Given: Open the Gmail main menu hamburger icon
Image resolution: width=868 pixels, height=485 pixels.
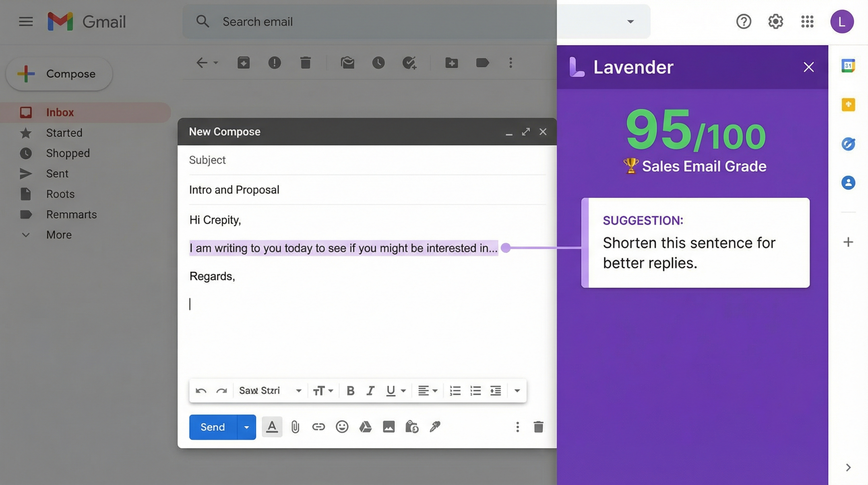Looking at the screenshot, I should (x=26, y=22).
